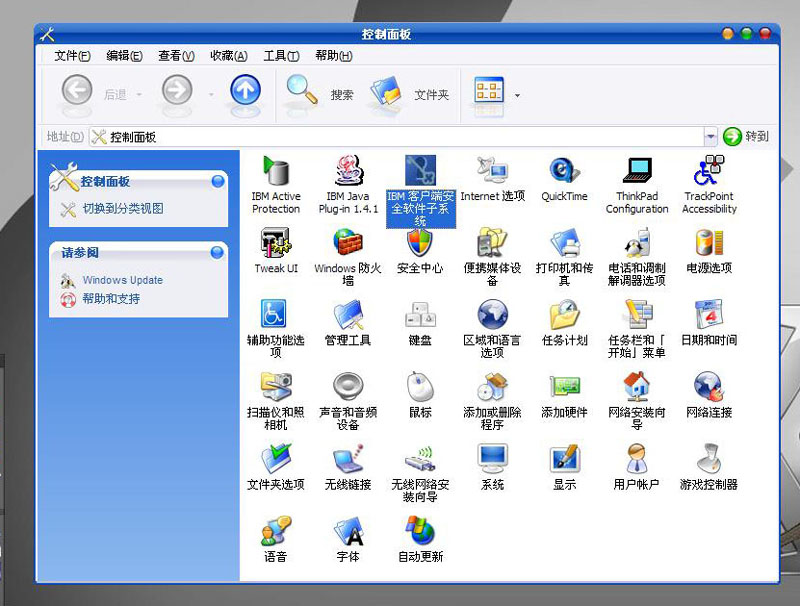Viewport: 800px width, 606px height.
Task: Open 添加或删除程序
Action: pos(492,401)
